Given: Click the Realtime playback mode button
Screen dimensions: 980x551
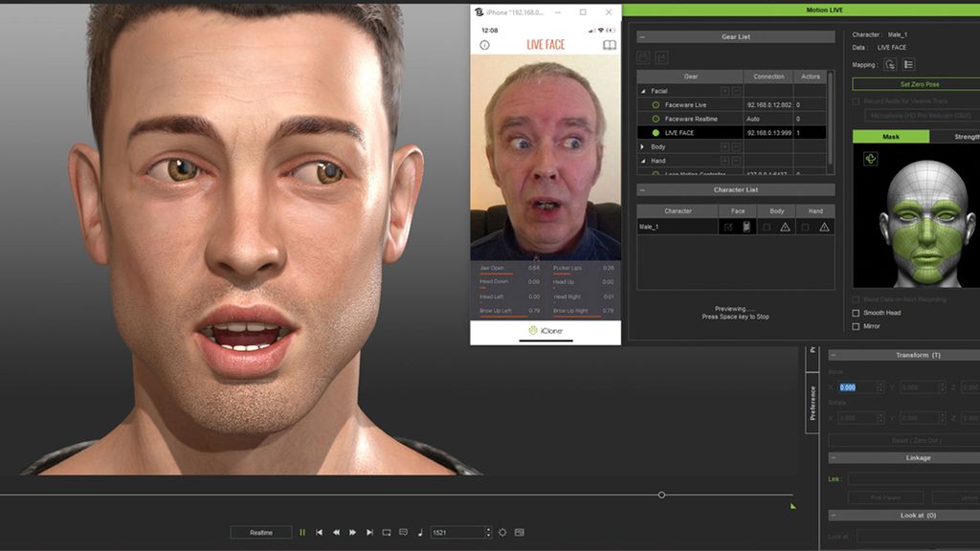Looking at the screenshot, I should tap(260, 532).
